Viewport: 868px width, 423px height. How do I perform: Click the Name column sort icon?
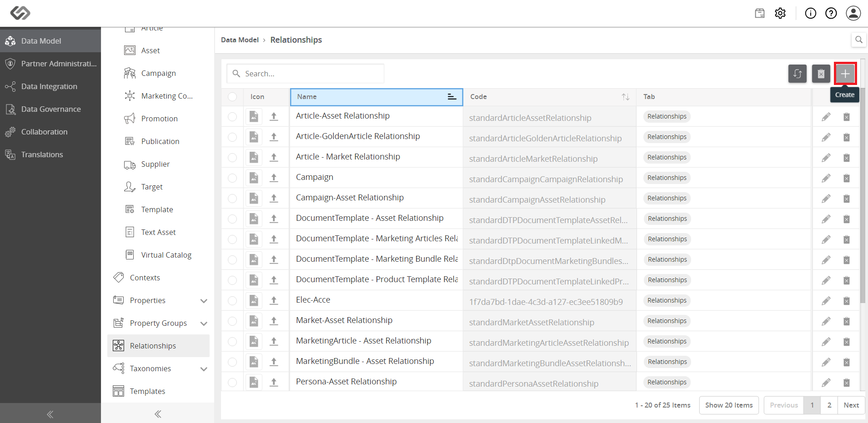tap(452, 97)
